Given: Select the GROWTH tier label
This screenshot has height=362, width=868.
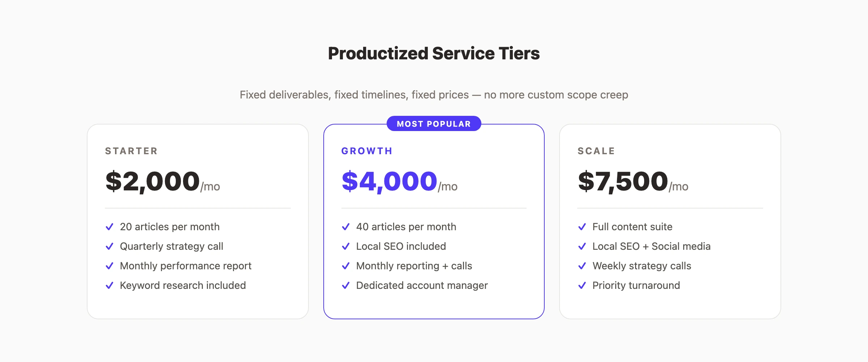Looking at the screenshot, I should pos(367,151).
